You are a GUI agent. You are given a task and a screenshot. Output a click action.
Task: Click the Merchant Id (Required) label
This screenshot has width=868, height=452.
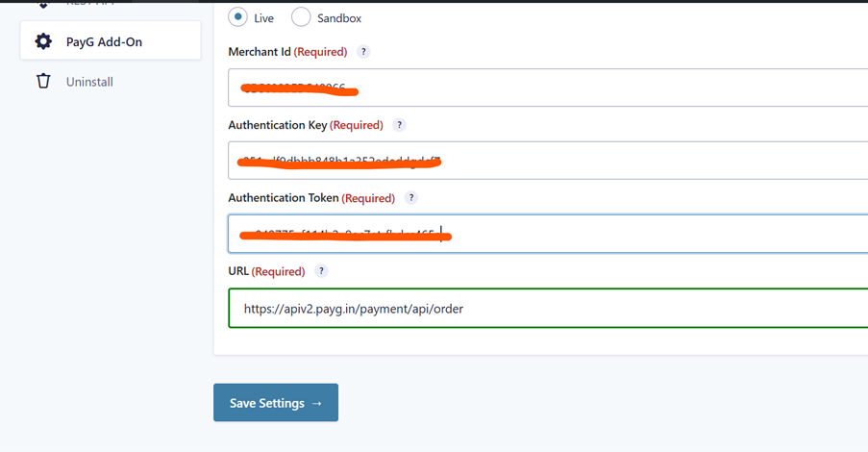pyautogui.click(x=287, y=52)
